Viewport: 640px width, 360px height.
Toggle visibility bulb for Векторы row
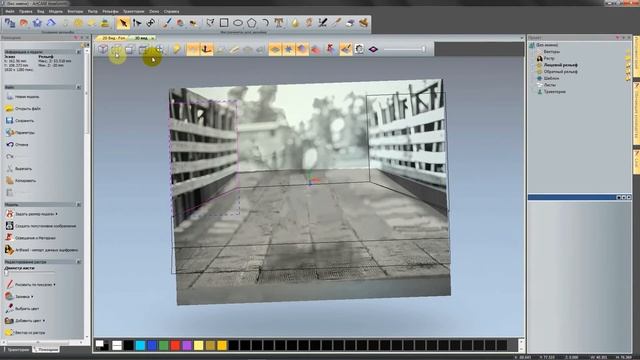coord(627,52)
